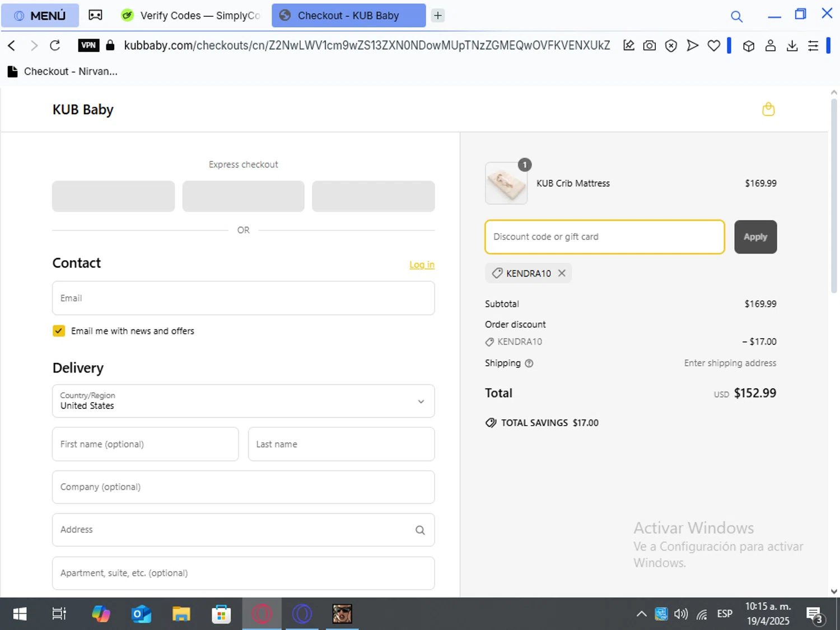Screen dimensions: 840x630
Task: Switch to the blue Opera taskbar icon
Action: pos(302,614)
